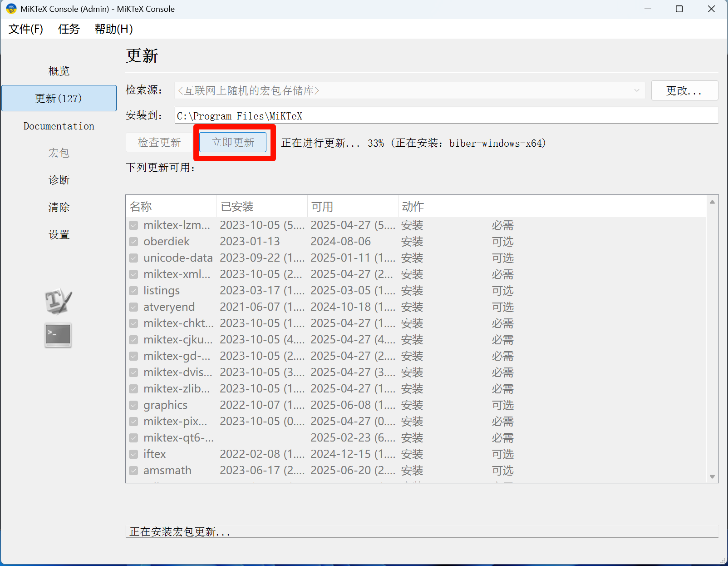Screen dimensions: 728x566
Task: Toggle checkbox for miktex-lzm... package
Action: 133,225
